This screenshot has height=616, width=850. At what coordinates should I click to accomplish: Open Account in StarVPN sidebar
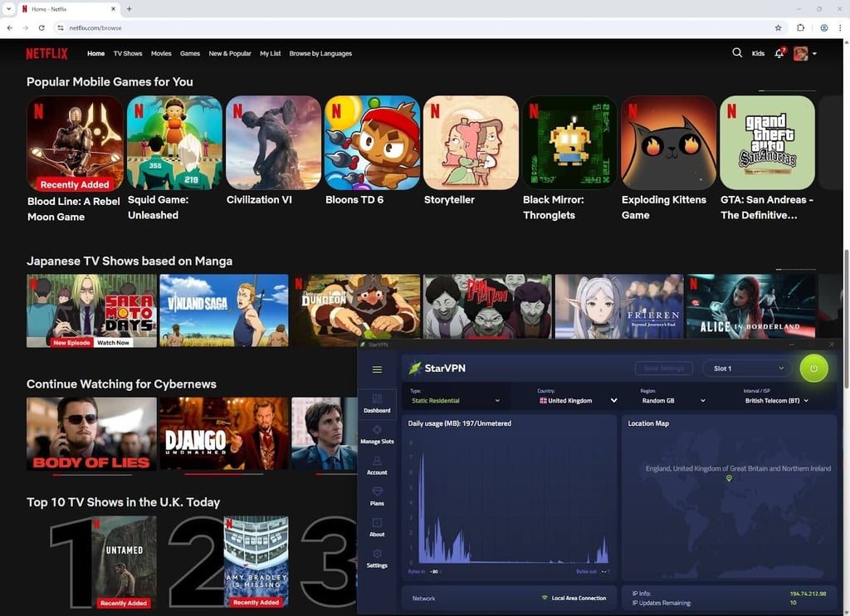coord(377,465)
